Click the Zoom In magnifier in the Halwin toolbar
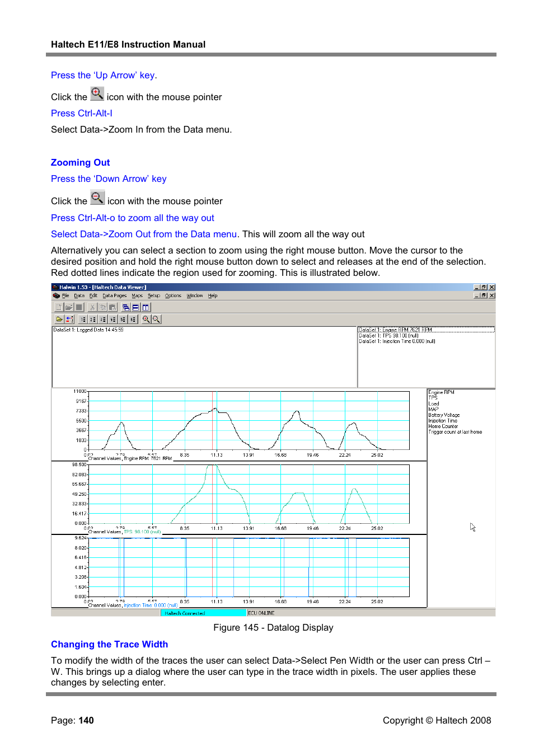The height and width of the screenshot is (756, 534). 146,319
